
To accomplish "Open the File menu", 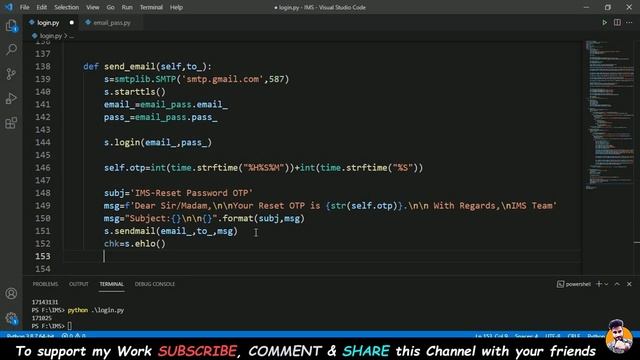I will pyautogui.click(x=24, y=7).
